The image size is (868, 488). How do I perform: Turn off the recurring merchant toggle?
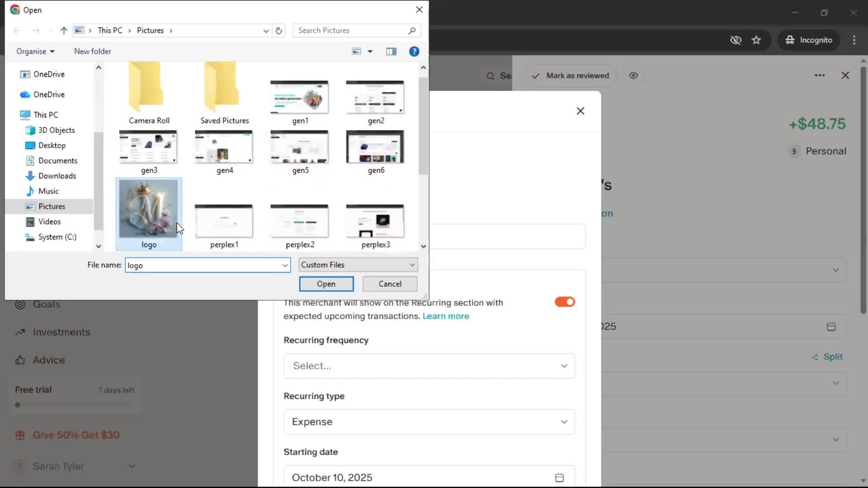tap(565, 302)
